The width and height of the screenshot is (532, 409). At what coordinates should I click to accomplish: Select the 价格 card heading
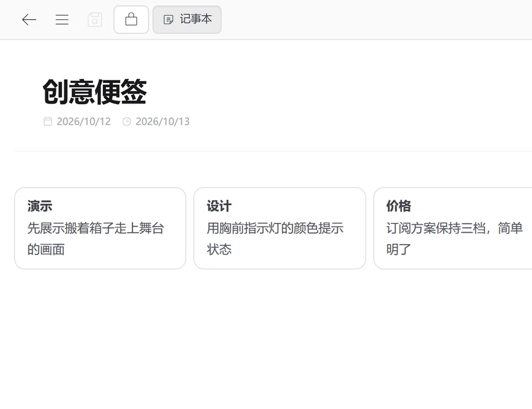coord(398,206)
